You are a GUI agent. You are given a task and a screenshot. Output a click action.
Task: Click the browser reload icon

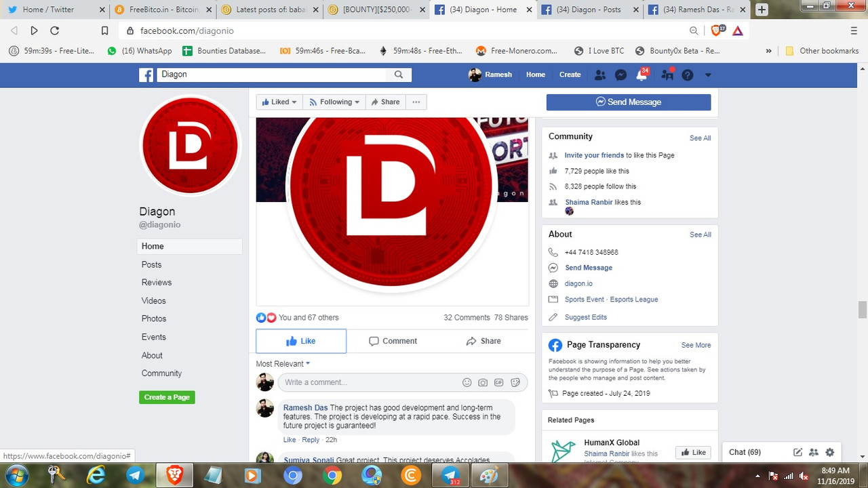55,30
